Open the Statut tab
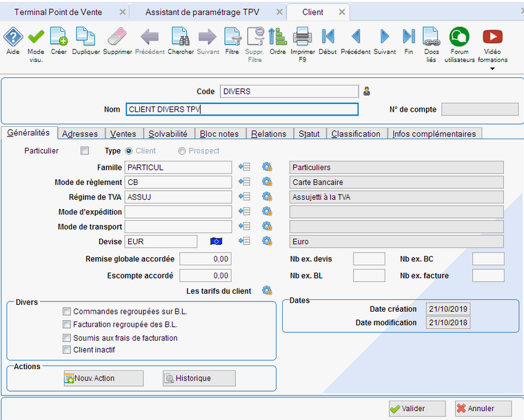 coord(309,134)
